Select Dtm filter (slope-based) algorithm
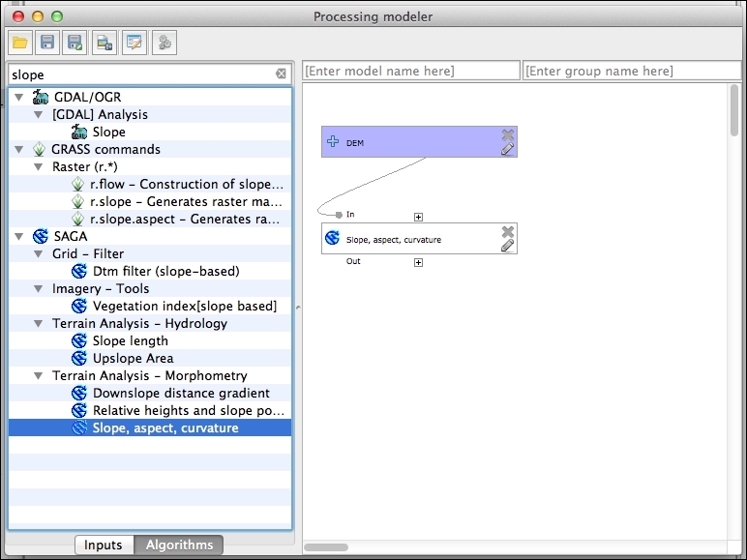Image resolution: width=747 pixels, height=560 pixels. 165,271
